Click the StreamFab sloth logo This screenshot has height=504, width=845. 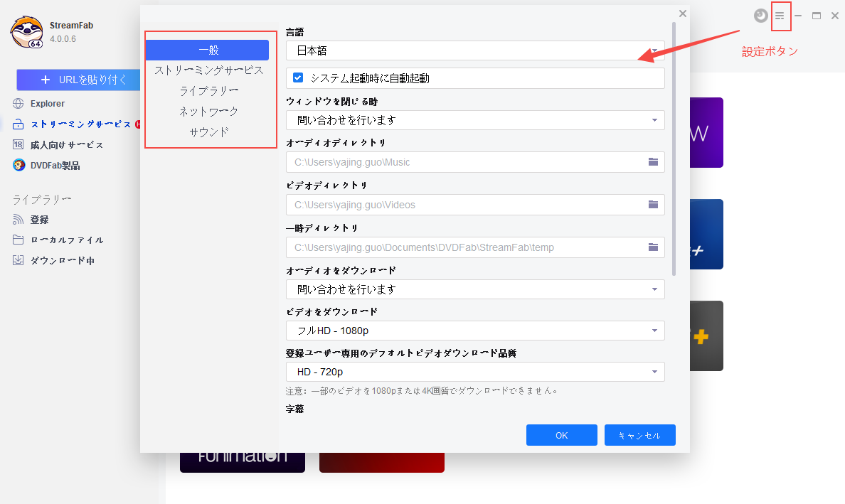27,32
